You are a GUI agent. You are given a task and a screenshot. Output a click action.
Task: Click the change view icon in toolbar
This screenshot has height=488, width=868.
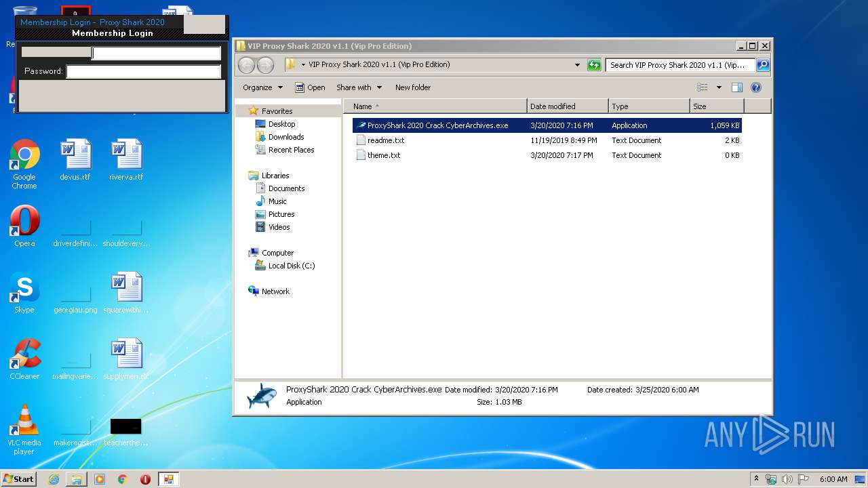(x=703, y=87)
